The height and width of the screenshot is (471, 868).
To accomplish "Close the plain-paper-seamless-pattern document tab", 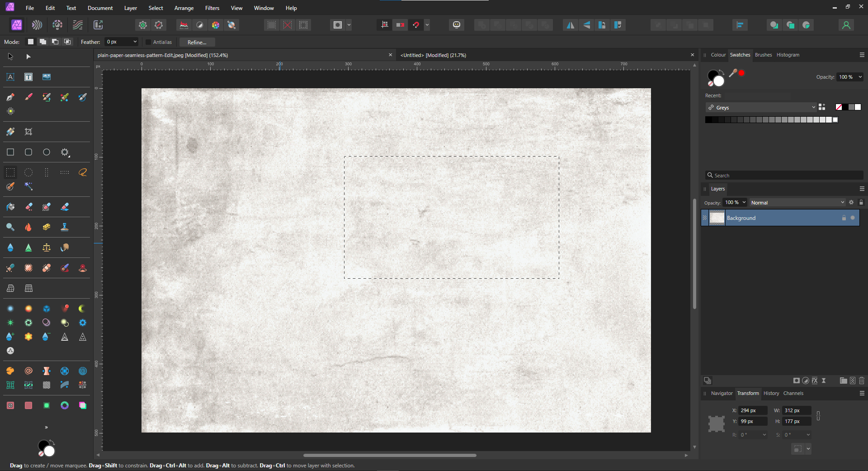I will [x=391, y=55].
